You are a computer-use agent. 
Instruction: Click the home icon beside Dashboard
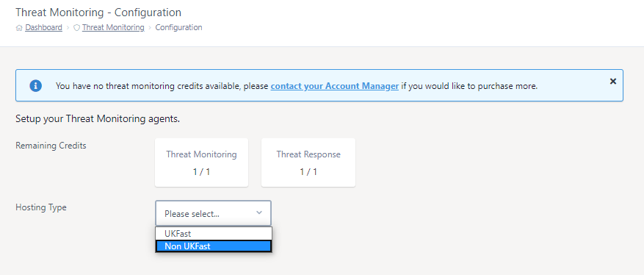pyautogui.click(x=19, y=28)
